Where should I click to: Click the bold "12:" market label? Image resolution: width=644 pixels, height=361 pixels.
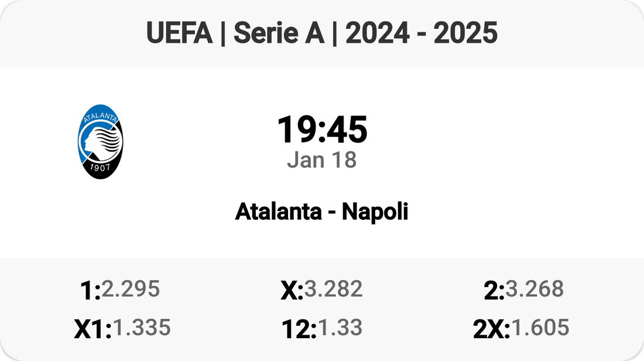299,330
